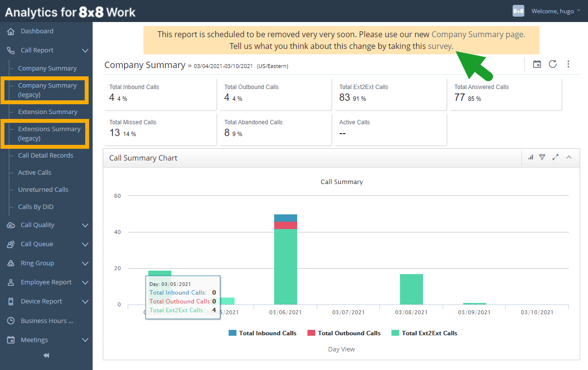Click the chart type icon on Call Summary Chart
This screenshot has width=588, height=370.
point(531,157)
